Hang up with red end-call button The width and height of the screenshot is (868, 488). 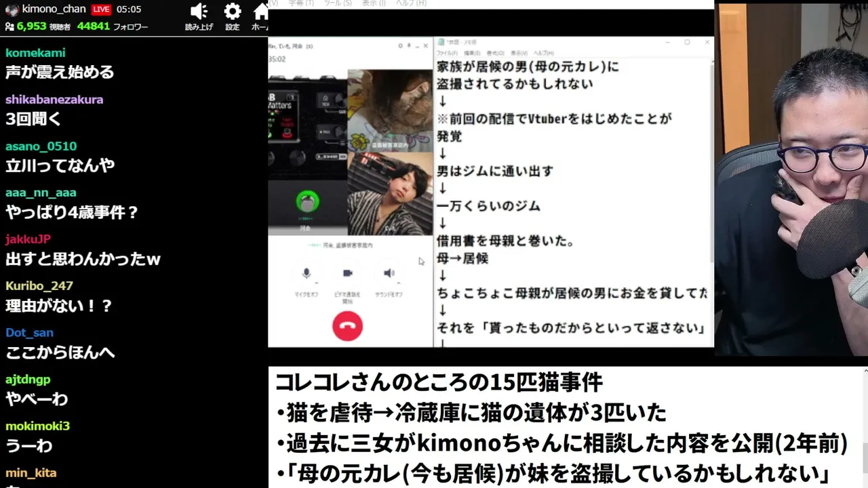347,326
